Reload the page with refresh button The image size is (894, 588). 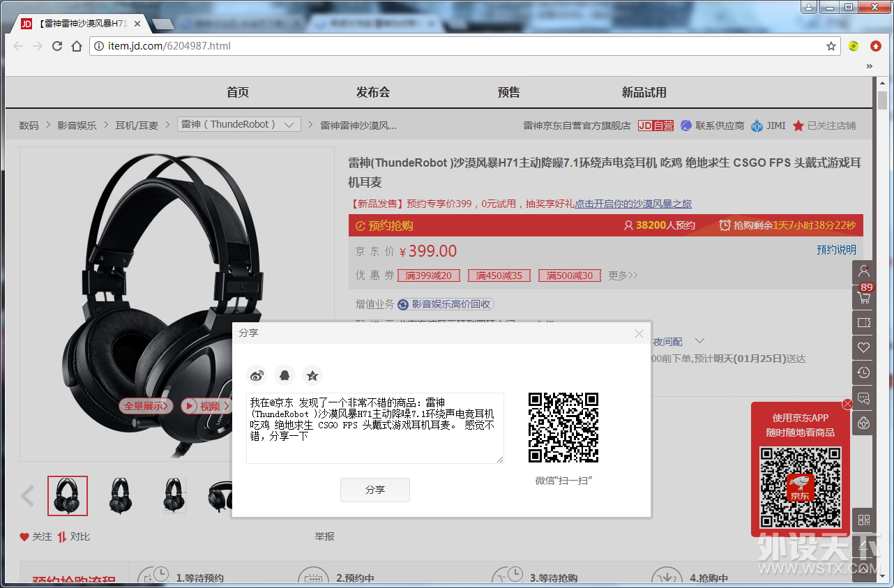(57, 46)
